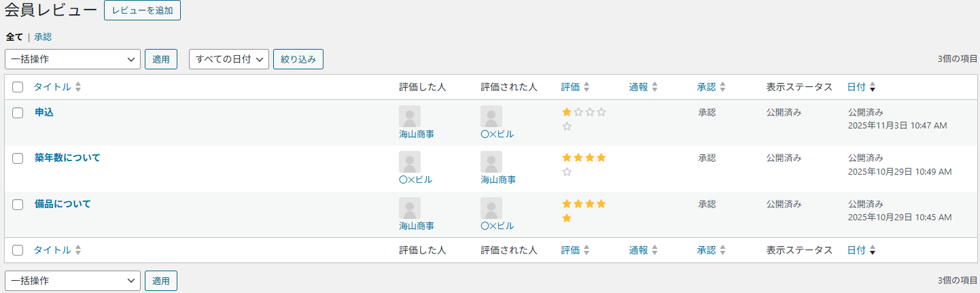Open top 一括操作 bulk actions dropdown

(73, 59)
